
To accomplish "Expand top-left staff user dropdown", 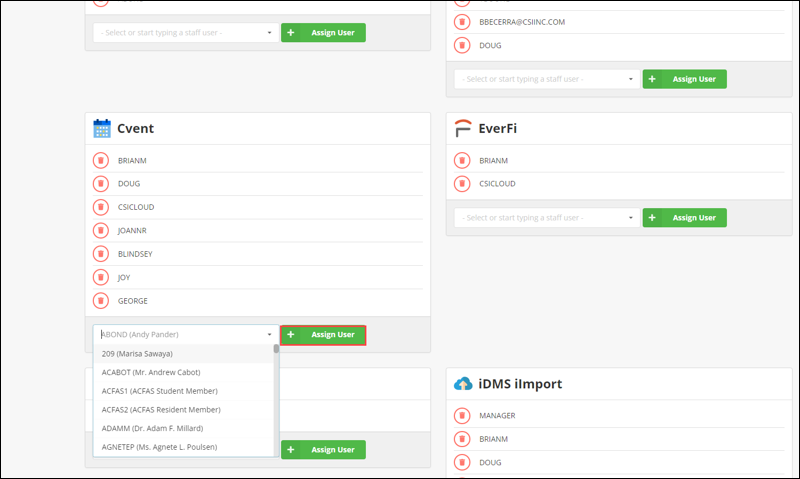I will 185,32.
